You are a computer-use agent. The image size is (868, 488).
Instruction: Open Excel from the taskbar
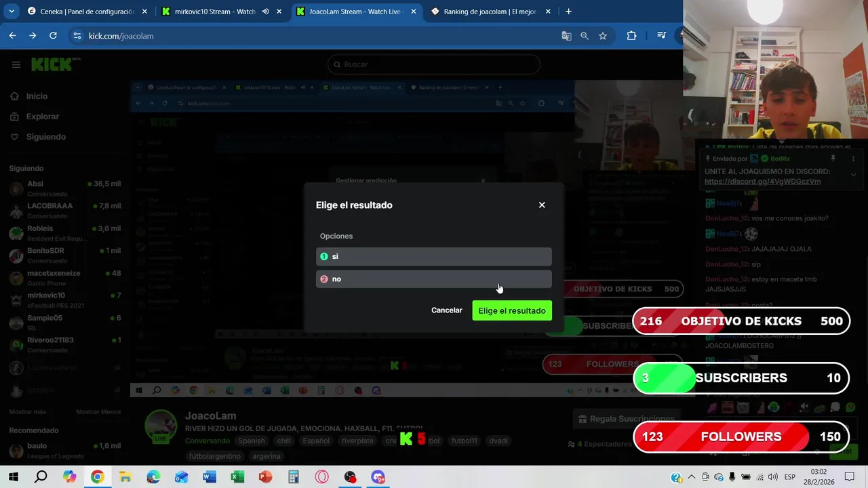[x=237, y=477]
